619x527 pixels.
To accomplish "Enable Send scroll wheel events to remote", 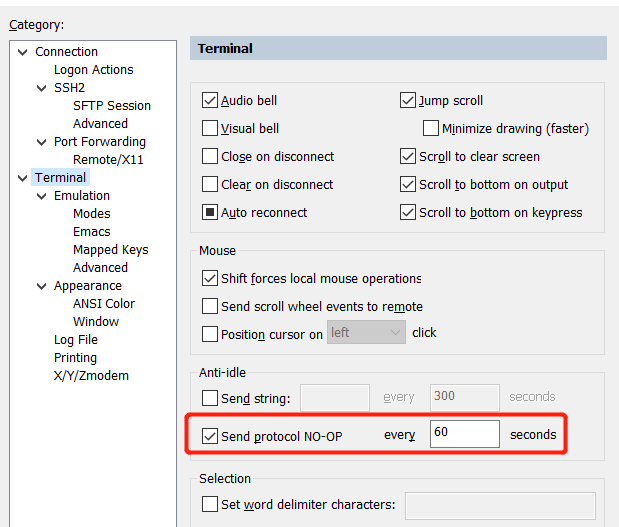I will [x=210, y=306].
